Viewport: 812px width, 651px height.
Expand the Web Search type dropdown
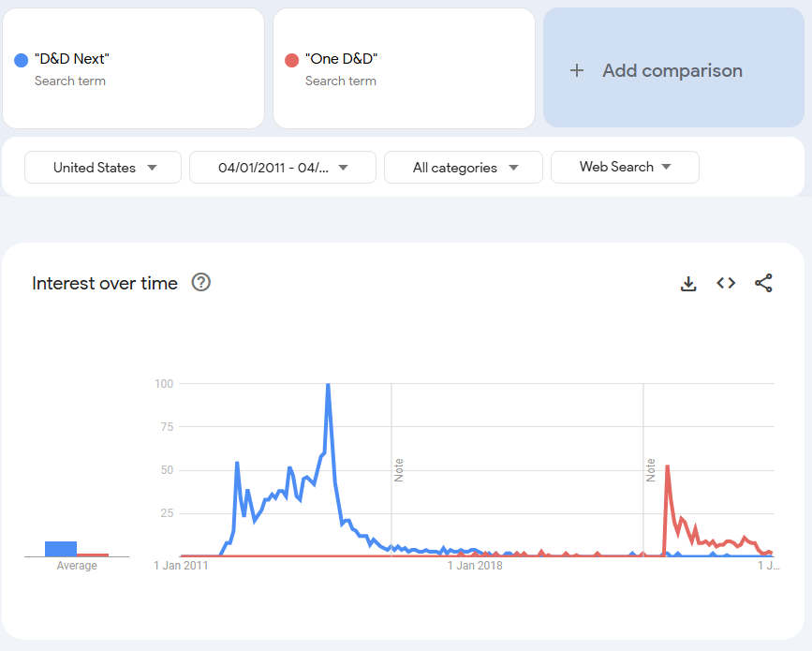click(625, 167)
